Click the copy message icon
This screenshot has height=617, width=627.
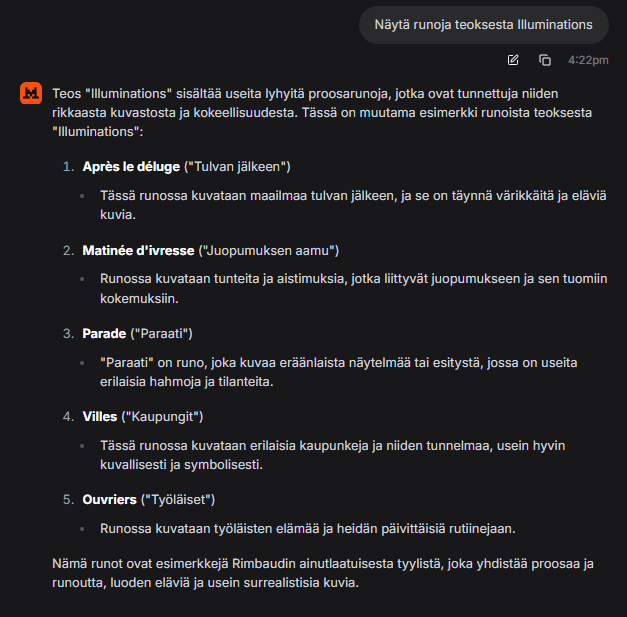[x=545, y=60]
